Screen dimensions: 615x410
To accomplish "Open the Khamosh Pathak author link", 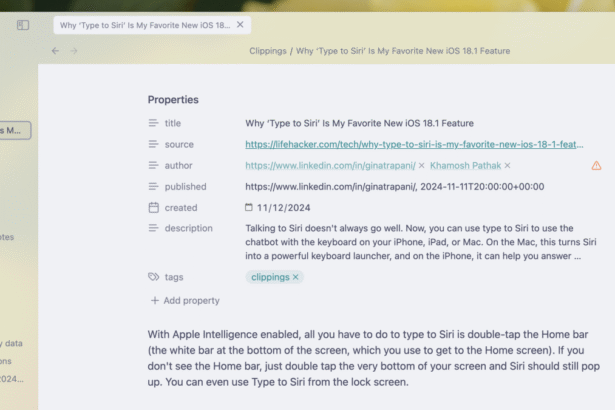I will (465, 166).
